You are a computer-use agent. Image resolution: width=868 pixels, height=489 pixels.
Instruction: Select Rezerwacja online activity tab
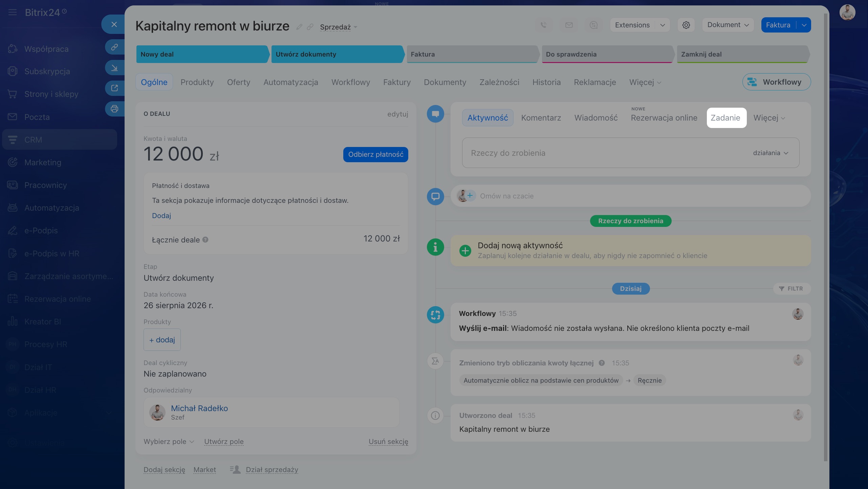coord(664,118)
